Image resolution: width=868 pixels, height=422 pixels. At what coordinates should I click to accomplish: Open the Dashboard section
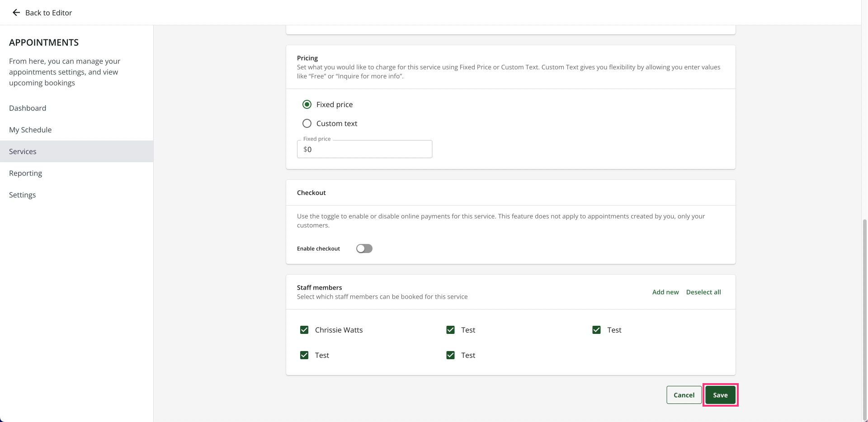click(x=28, y=108)
